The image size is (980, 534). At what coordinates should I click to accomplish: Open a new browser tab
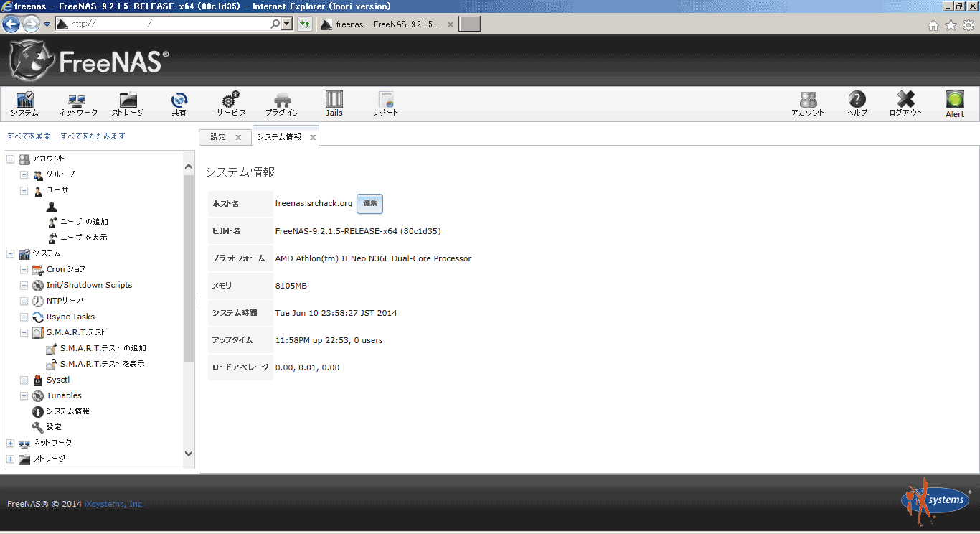pyautogui.click(x=469, y=24)
